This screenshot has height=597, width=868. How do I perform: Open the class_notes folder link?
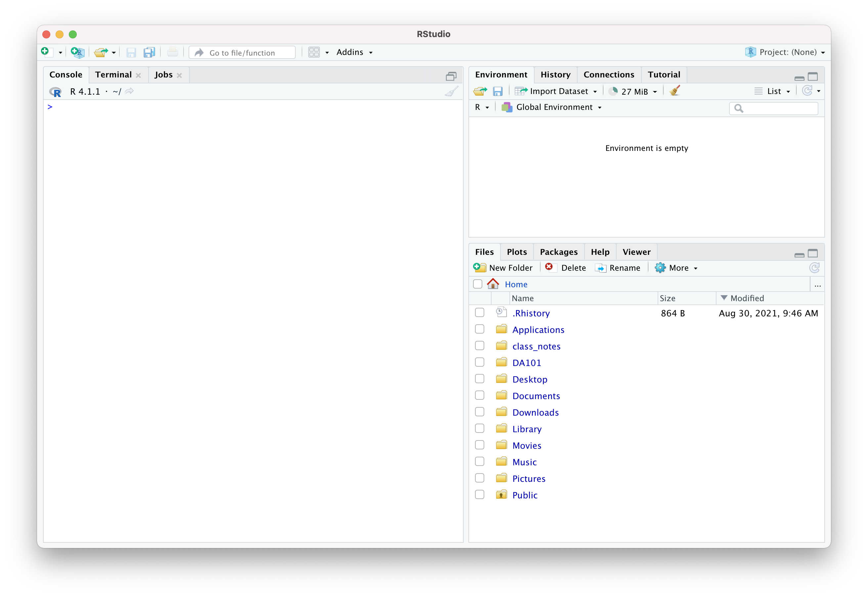click(x=536, y=346)
